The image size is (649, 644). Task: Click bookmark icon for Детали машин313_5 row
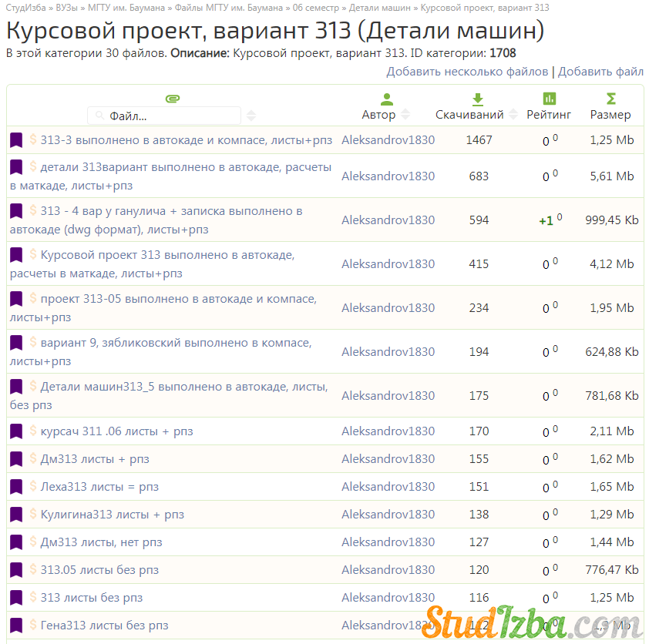coord(16,386)
